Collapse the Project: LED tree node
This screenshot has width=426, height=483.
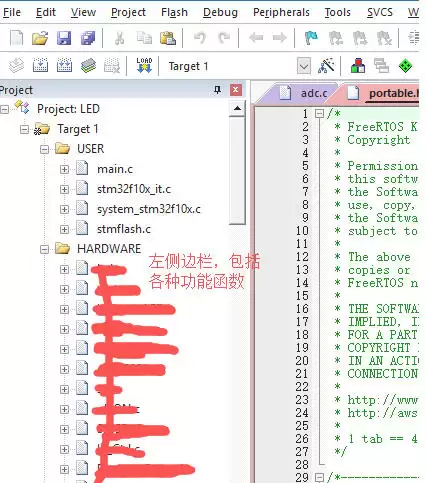tap(5, 109)
